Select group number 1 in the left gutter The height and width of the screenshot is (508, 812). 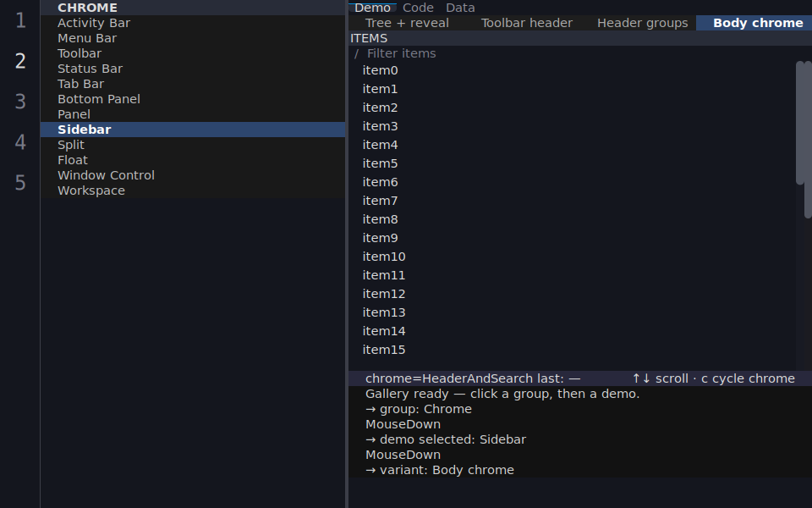pyautogui.click(x=20, y=20)
